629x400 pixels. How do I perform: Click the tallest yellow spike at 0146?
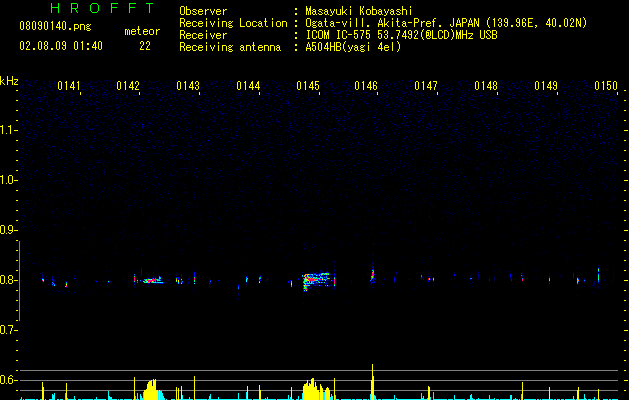tap(373, 382)
